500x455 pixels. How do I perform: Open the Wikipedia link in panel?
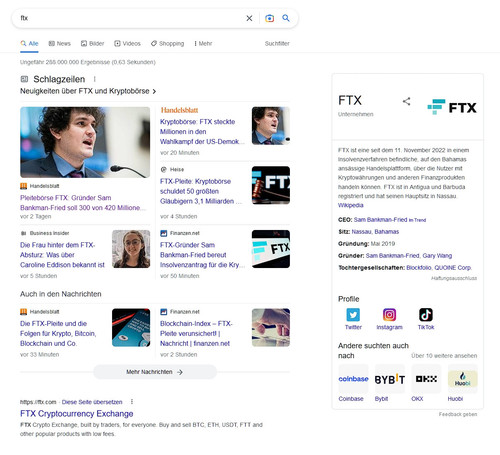351,205
